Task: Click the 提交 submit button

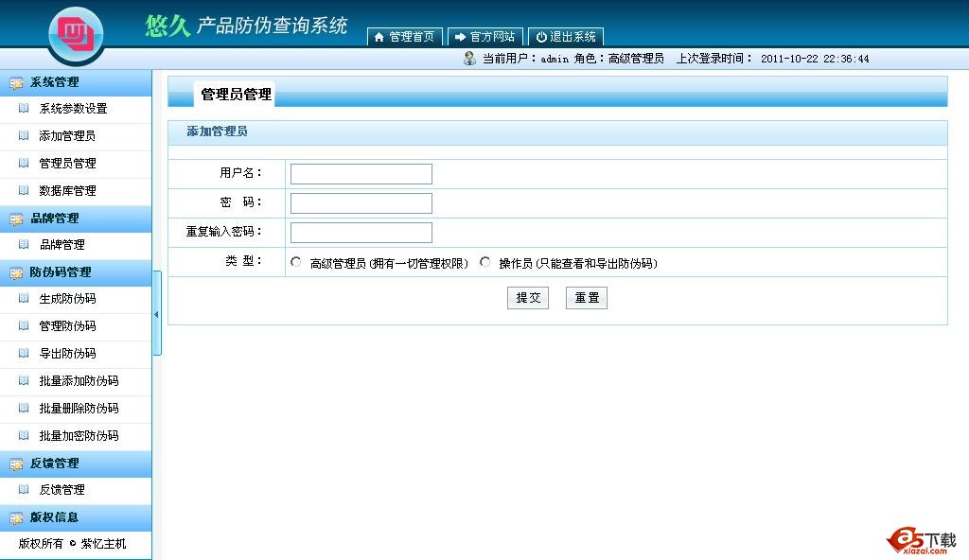Action: [528, 298]
